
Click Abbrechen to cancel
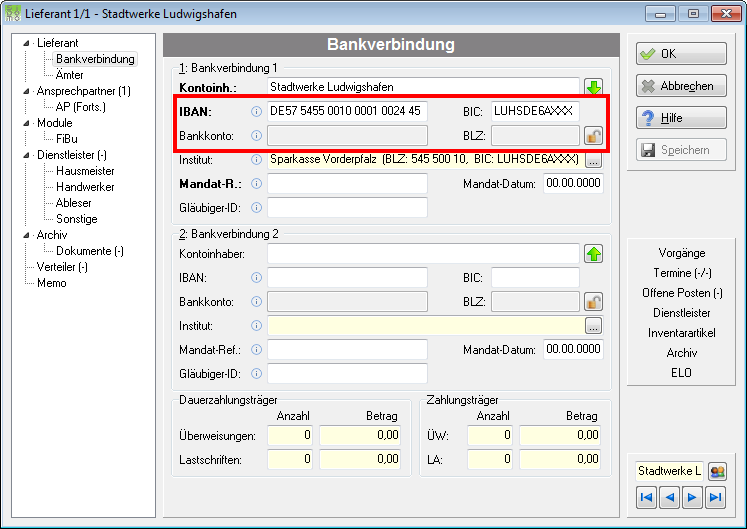tap(681, 86)
